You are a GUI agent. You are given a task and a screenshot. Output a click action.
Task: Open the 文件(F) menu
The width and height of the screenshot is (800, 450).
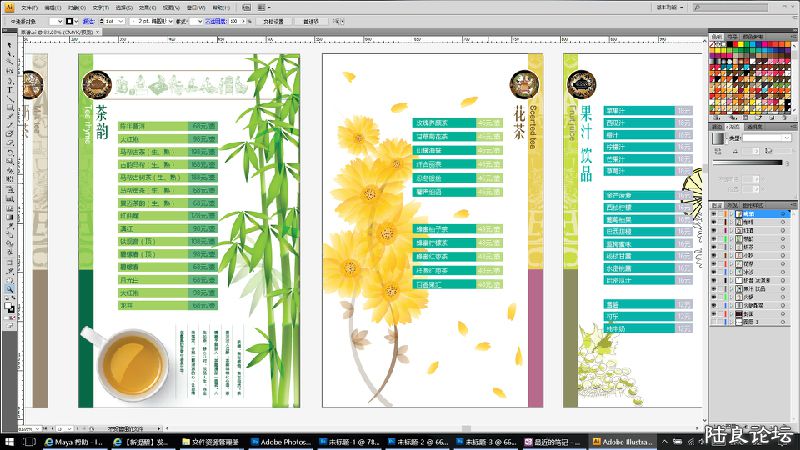tap(29, 5)
